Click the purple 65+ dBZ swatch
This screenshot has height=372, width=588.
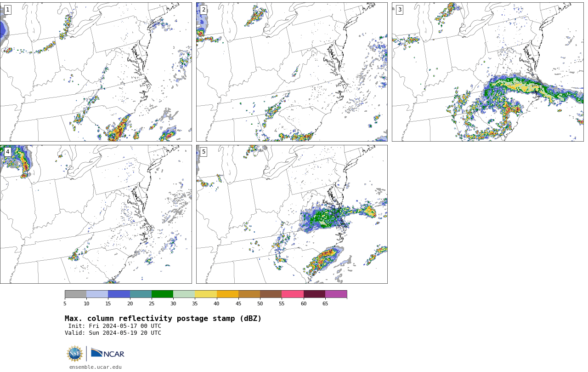(336, 294)
